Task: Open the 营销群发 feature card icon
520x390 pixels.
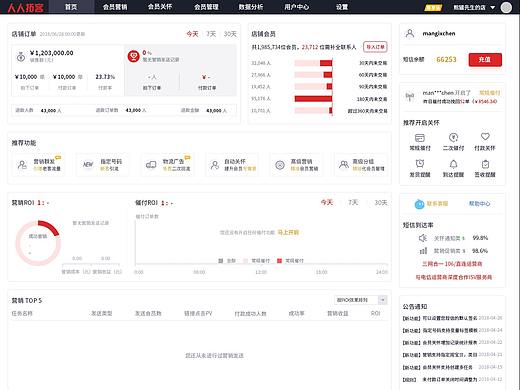Action: click(x=22, y=165)
